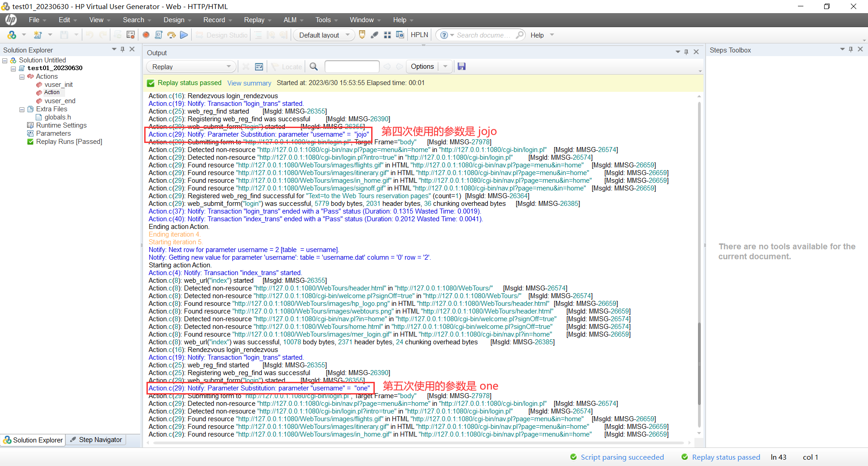
Task: Close the Solution Explorer panel
Action: tap(132, 49)
